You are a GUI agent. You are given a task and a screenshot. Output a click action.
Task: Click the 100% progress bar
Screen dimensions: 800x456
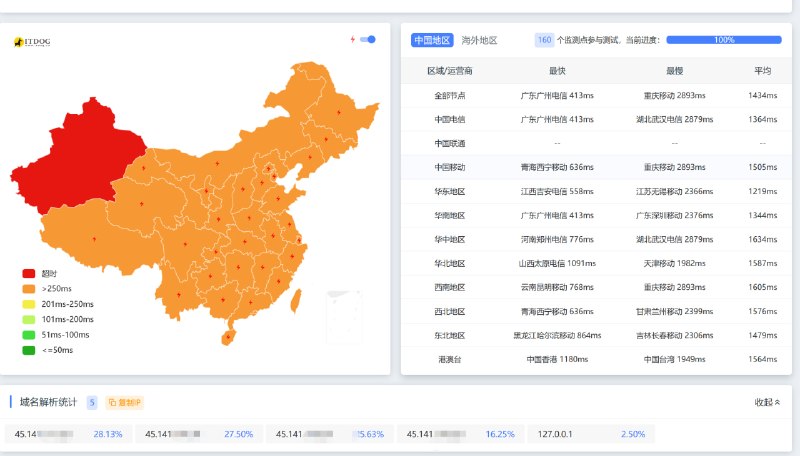724,40
